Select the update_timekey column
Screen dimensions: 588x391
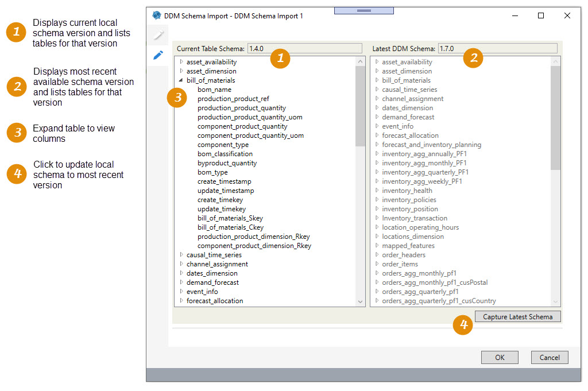tap(222, 209)
